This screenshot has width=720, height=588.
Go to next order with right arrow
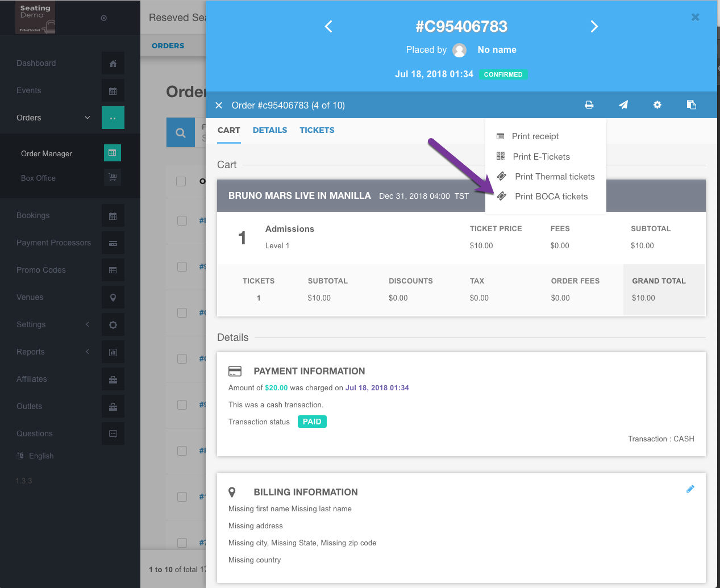pos(594,27)
